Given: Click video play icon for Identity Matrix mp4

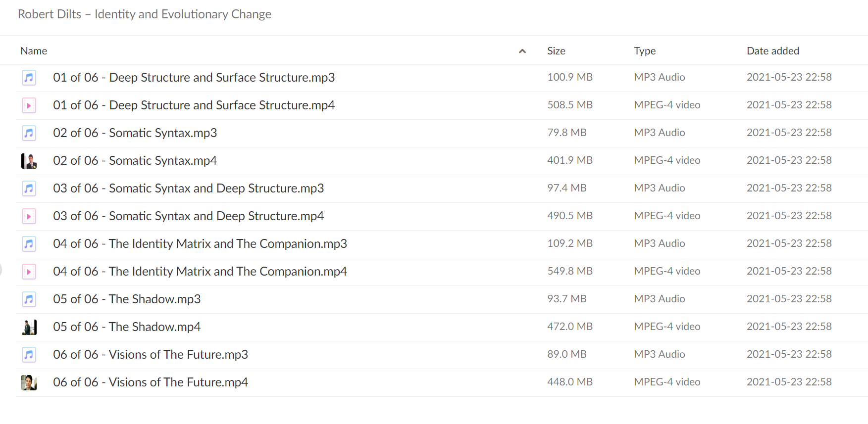Looking at the screenshot, I should [29, 272].
